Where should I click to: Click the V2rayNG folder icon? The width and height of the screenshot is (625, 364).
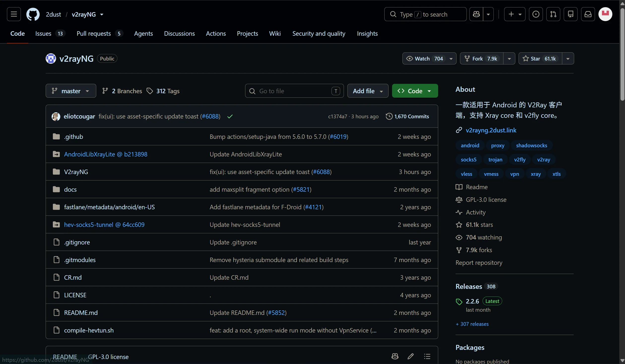tap(56, 172)
